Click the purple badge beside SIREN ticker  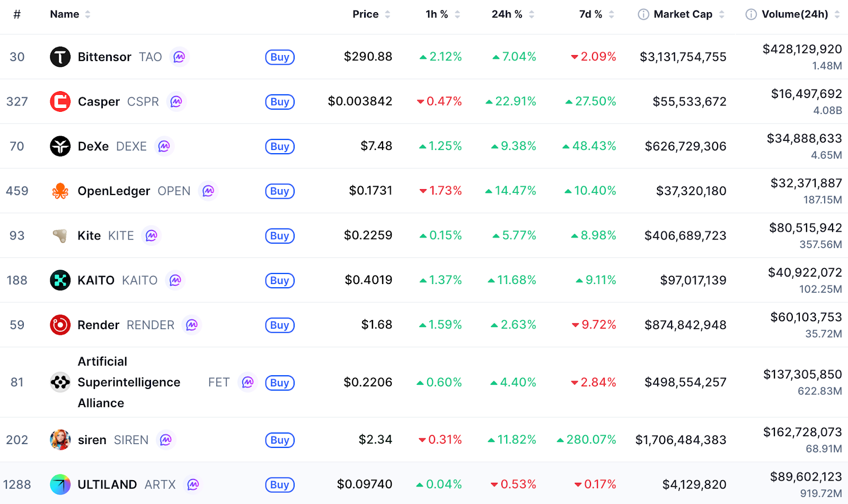[166, 440]
